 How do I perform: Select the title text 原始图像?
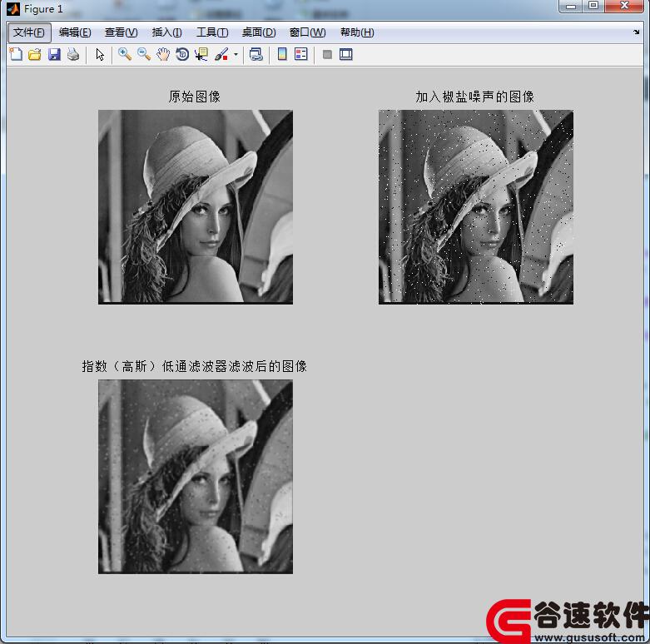(x=195, y=97)
